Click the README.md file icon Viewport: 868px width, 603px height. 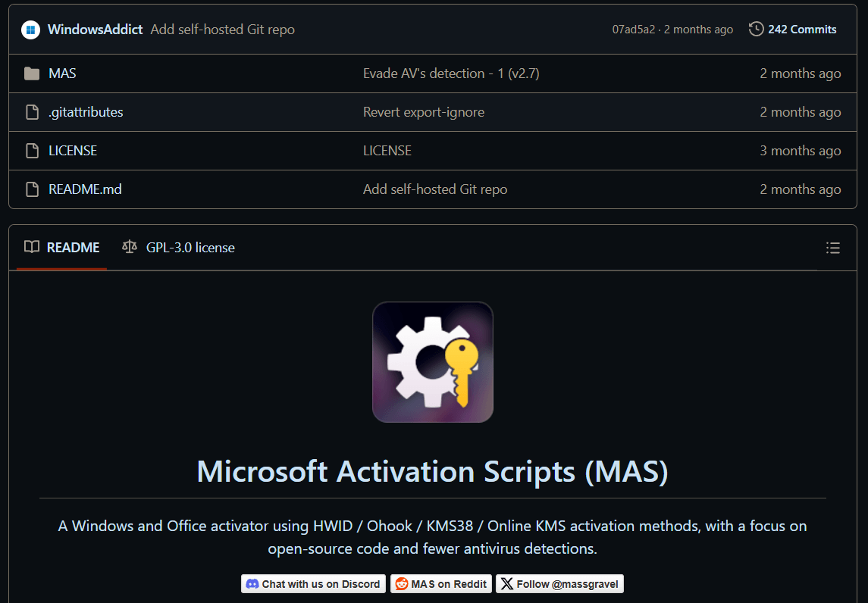point(33,189)
